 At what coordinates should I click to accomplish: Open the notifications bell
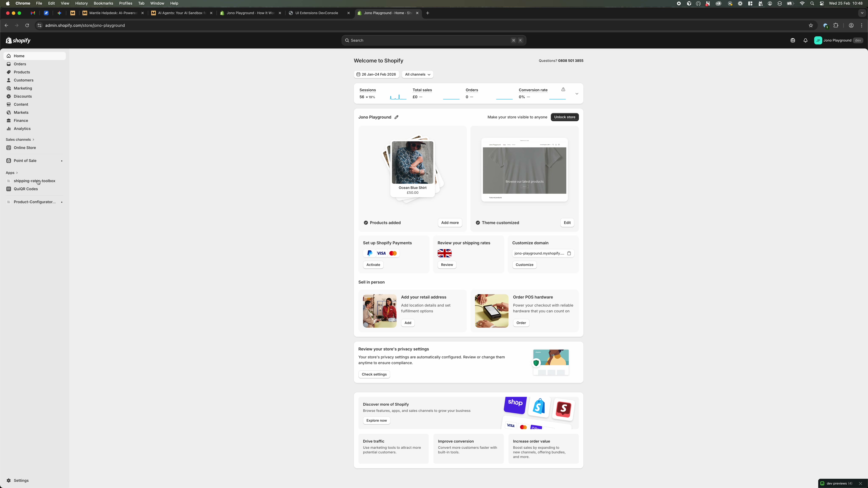click(806, 40)
